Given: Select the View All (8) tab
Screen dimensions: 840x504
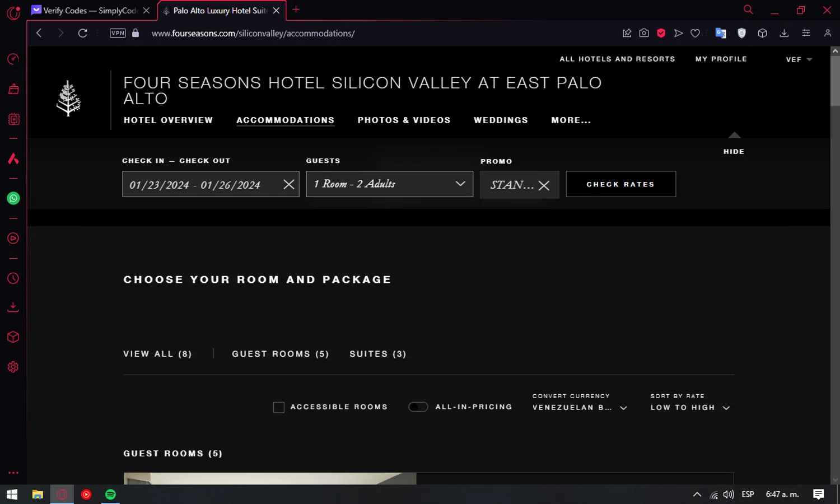Looking at the screenshot, I should point(157,354).
